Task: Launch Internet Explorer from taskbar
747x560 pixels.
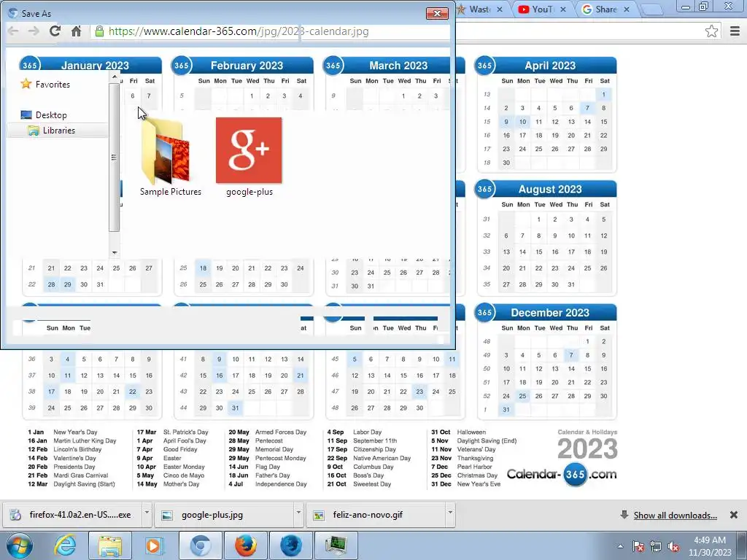Action: click(x=65, y=545)
